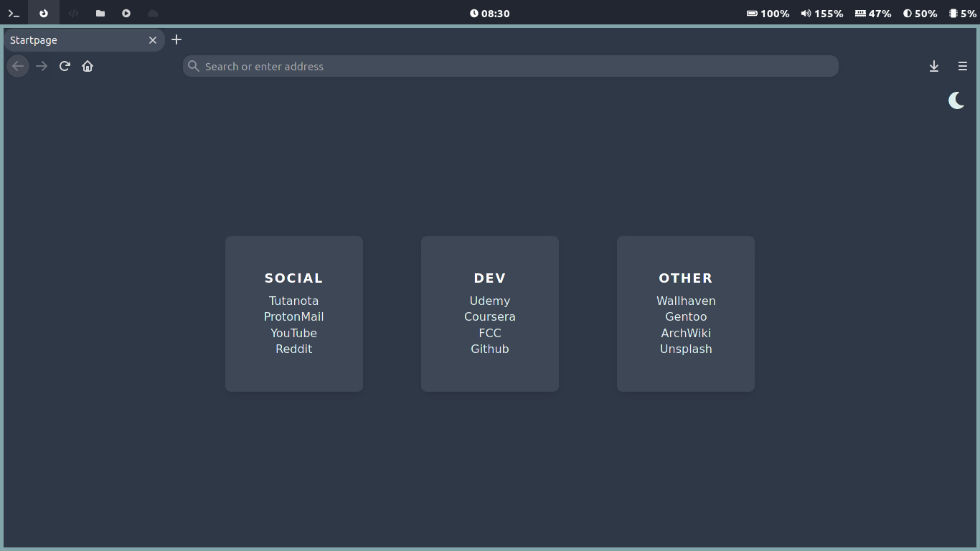Open the terminal workspace icon
Viewport: 980px width, 551px height.
pyautogui.click(x=14, y=13)
